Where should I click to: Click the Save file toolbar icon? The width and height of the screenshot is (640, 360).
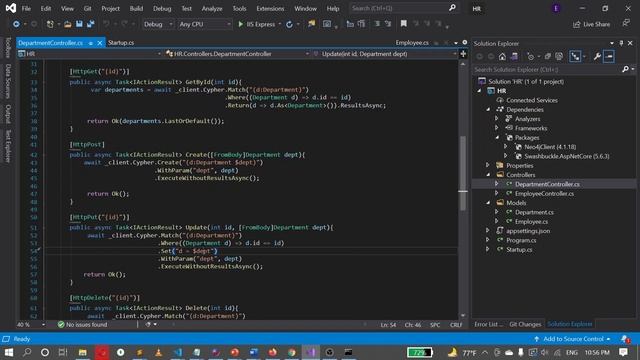(79, 24)
